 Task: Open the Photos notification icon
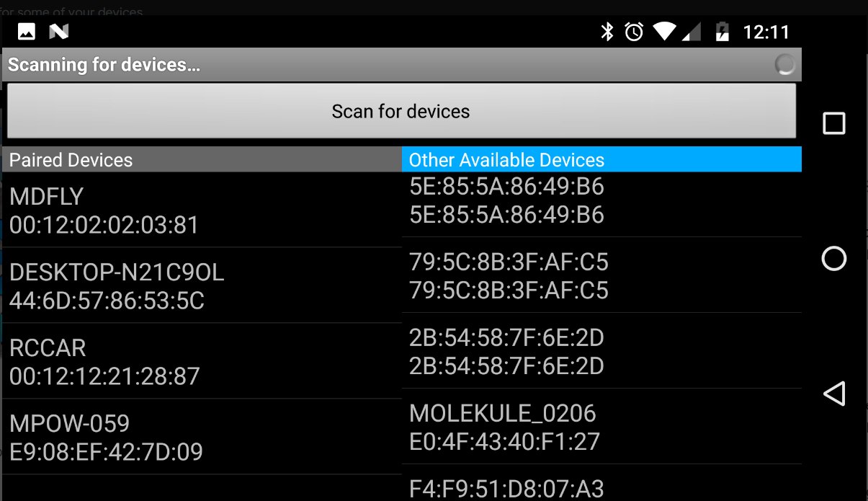click(26, 31)
